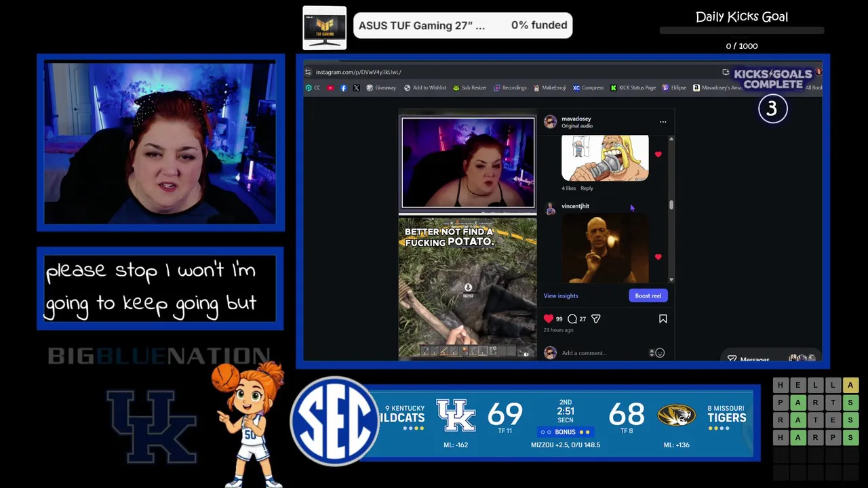This screenshot has width=868, height=488.
Task: Unlike the Homer GIF comment heart
Action: [658, 155]
